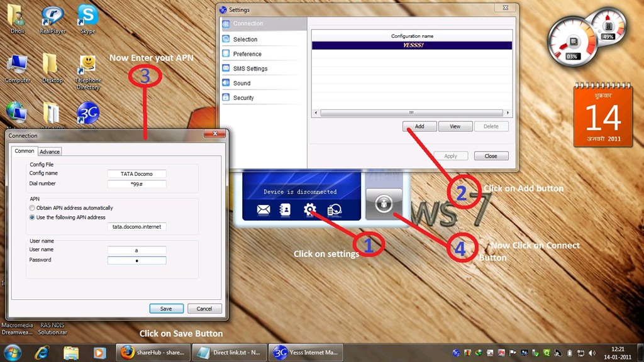
Task: Open Security section in Settings sidebar
Action: click(x=243, y=98)
